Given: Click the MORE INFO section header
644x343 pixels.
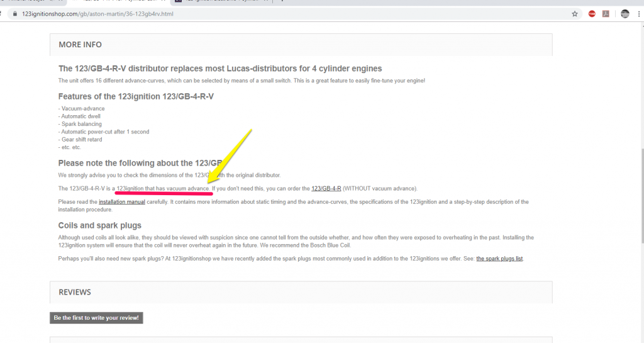Looking at the screenshot, I should 301,44.
